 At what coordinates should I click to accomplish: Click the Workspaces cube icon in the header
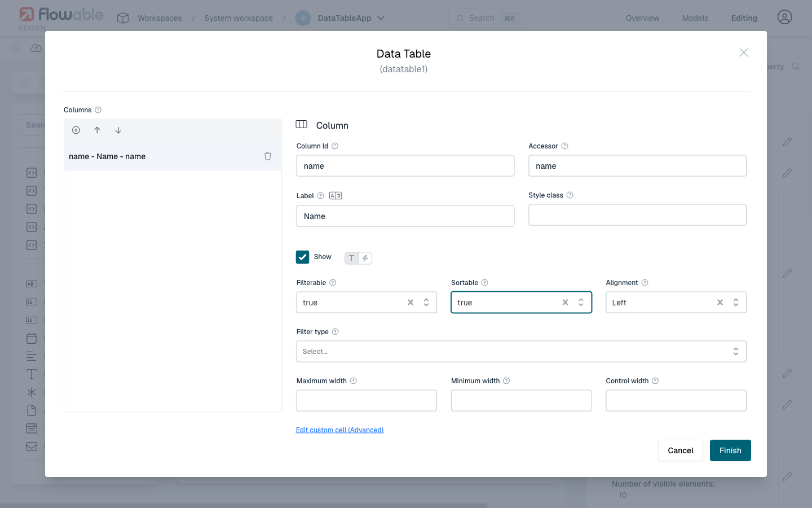122,17
